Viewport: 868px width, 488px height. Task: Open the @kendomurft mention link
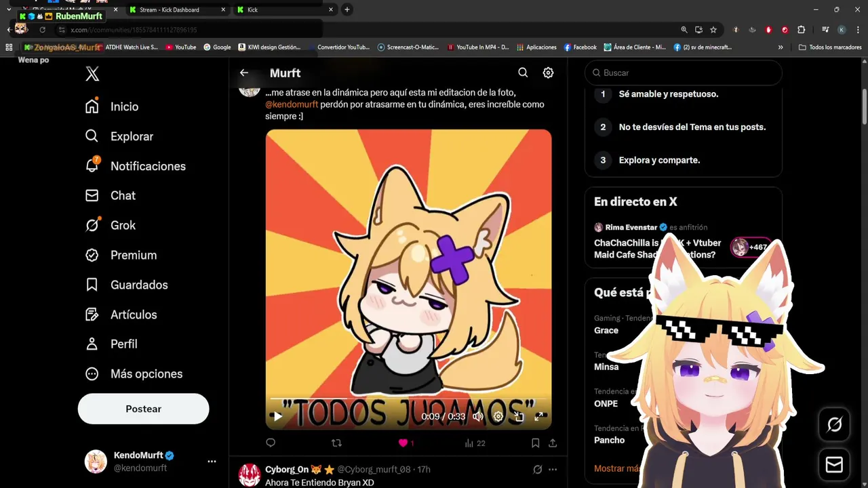coord(292,104)
